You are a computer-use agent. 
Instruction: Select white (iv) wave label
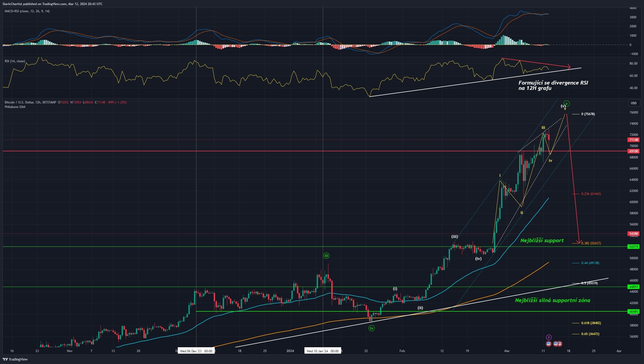pyautogui.click(x=478, y=258)
